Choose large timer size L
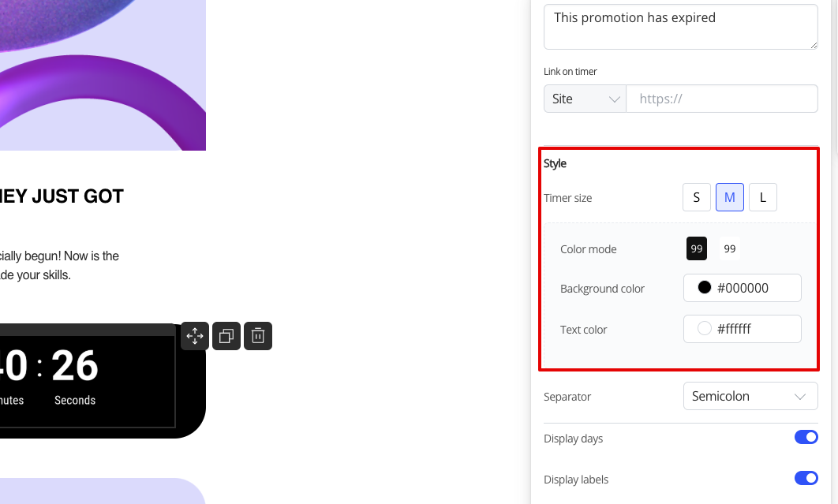 [763, 197]
